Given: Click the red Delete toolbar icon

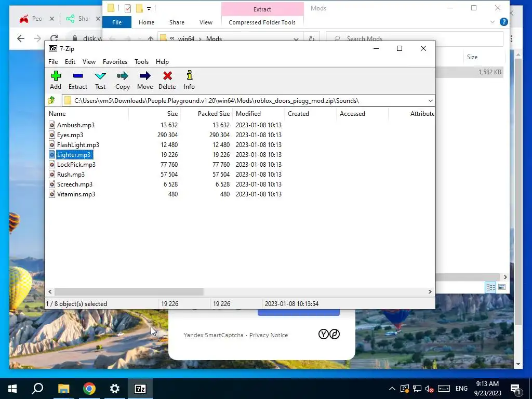Looking at the screenshot, I should click(x=167, y=76).
